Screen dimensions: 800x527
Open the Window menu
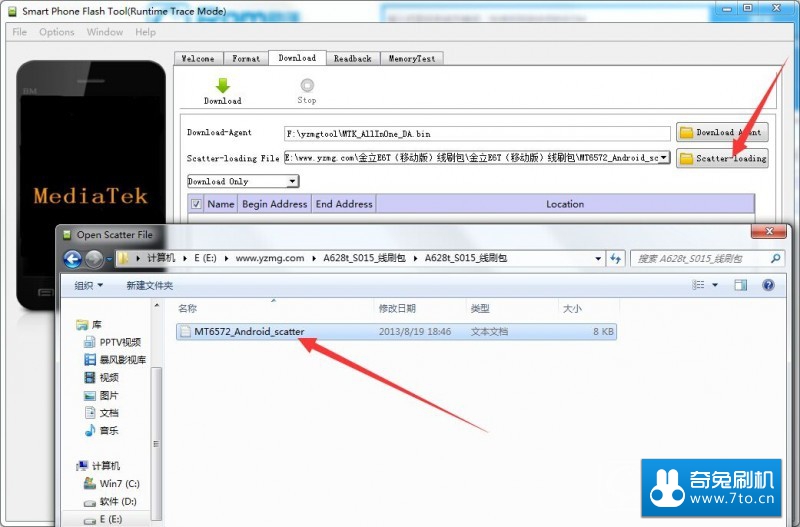(x=105, y=32)
